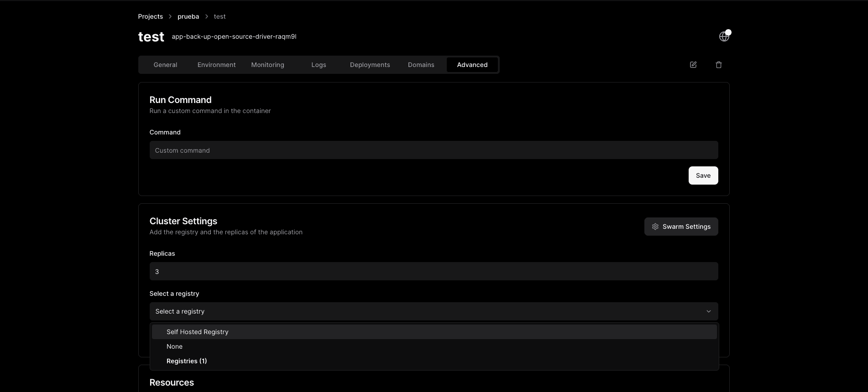Click the edit pencil icon

tap(693, 65)
